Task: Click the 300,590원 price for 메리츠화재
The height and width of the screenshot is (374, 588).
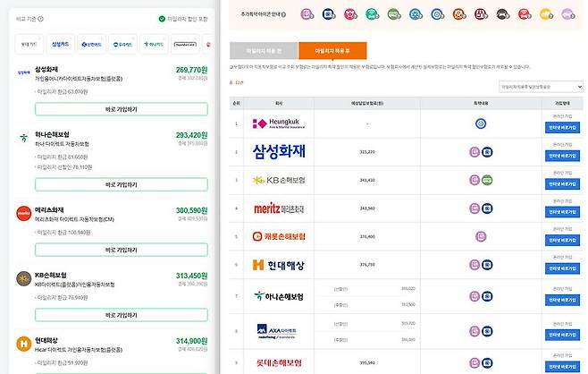Action: [191, 210]
